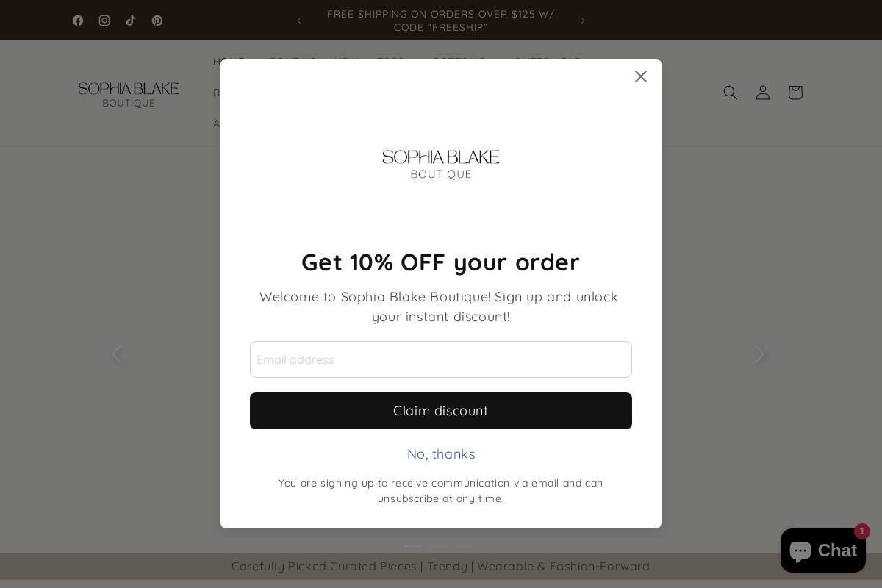882x588 pixels.
Task: Open the TOPS navigation menu
Action: coord(390,62)
